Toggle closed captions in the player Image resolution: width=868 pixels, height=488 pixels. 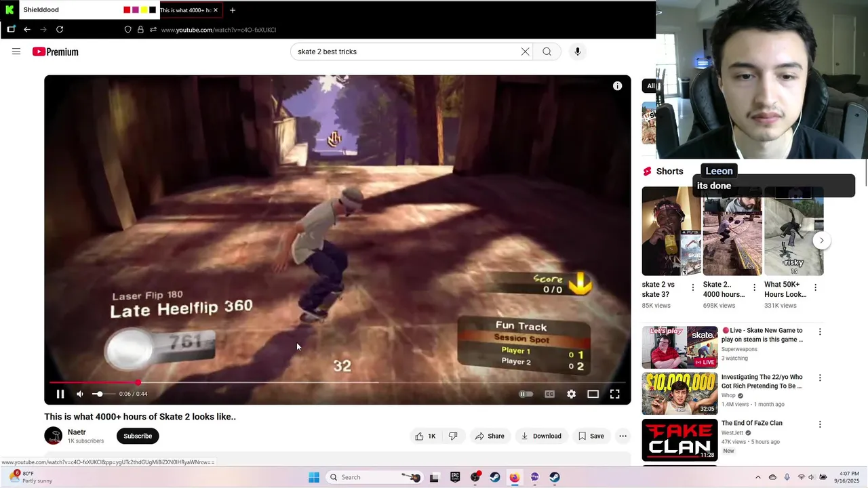pos(549,394)
